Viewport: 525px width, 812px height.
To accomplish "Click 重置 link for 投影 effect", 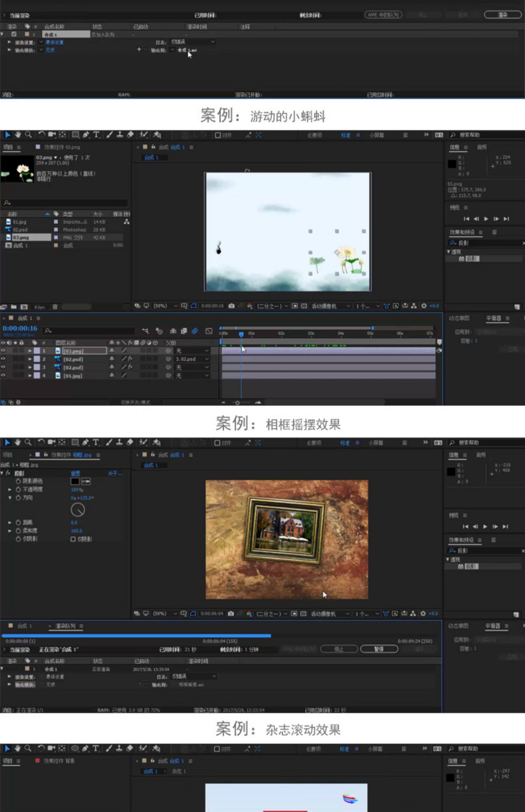I will 76,473.
